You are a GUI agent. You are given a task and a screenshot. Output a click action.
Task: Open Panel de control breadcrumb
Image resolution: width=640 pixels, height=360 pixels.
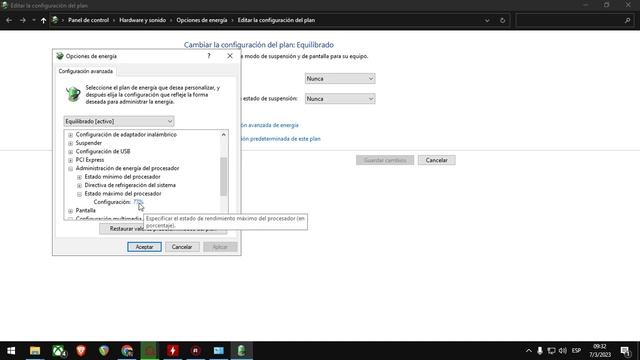[x=89, y=20]
